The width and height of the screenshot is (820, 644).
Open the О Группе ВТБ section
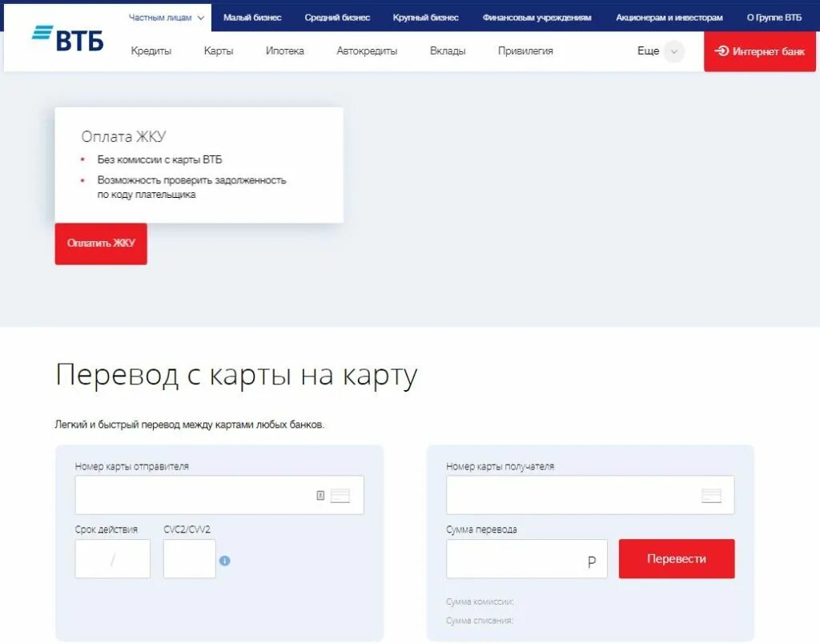click(x=774, y=18)
